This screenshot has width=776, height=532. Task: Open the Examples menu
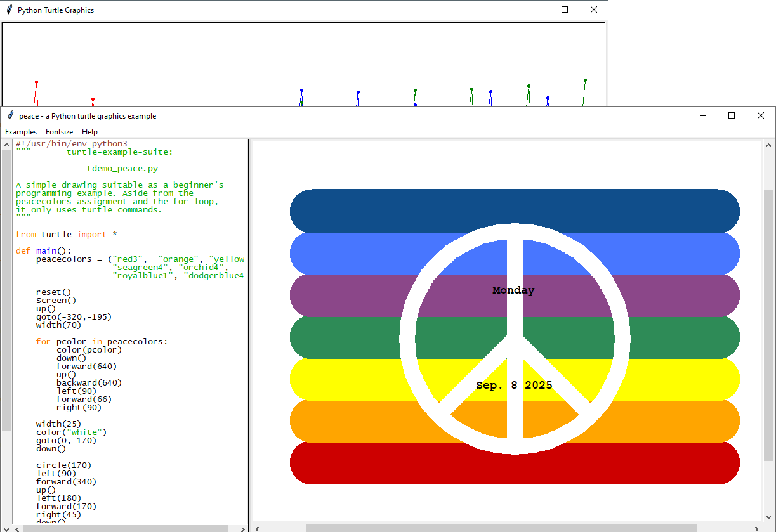[x=21, y=132]
